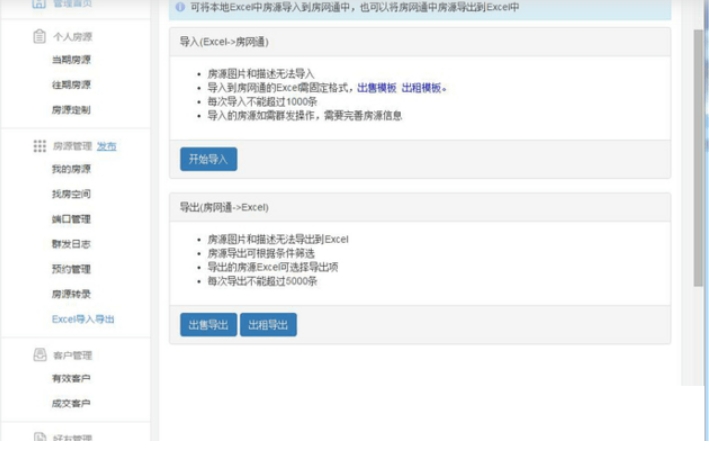Open 预约管理 menu item

71,269
